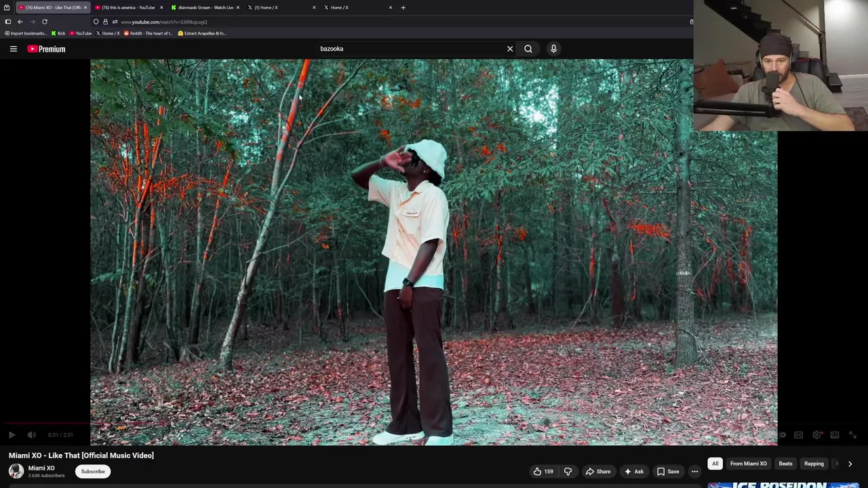This screenshot has width=868, height=488.
Task: Switch to theater mode
Action: 835,435
